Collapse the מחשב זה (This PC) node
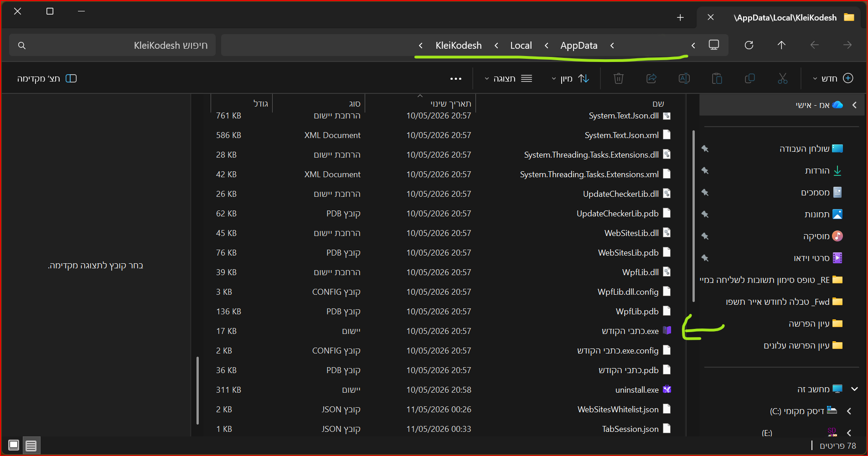The image size is (868, 456). (x=854, y=389)
